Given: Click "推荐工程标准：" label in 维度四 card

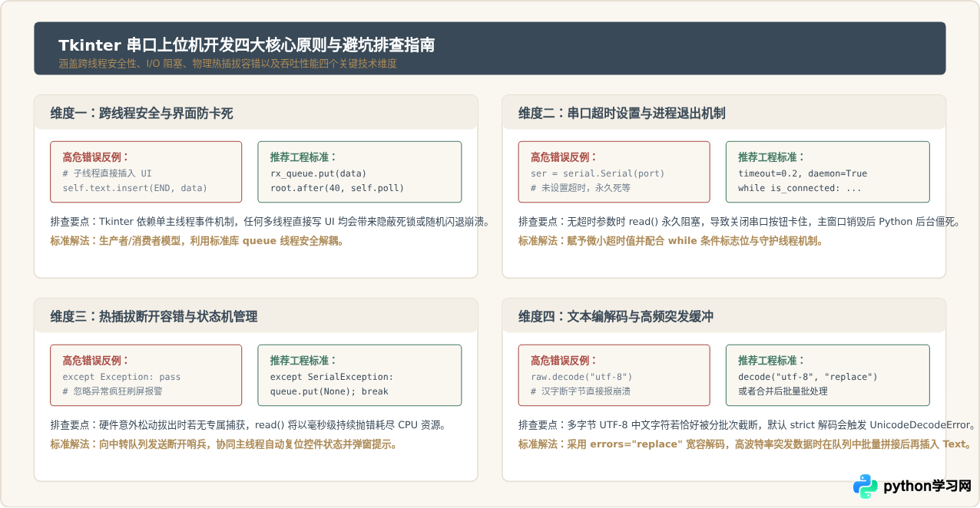Looking at the screenshot, I should pos(772,361).
